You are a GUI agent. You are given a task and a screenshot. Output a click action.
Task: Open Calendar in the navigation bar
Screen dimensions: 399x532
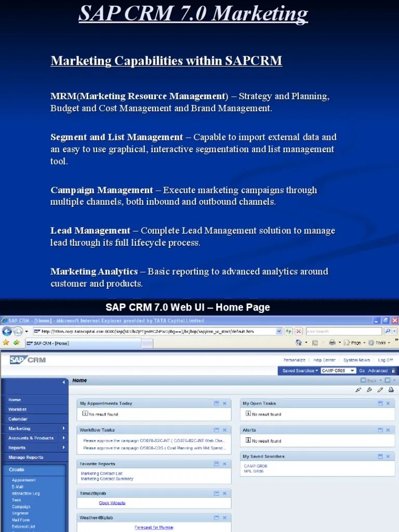(x=18, y=419)
